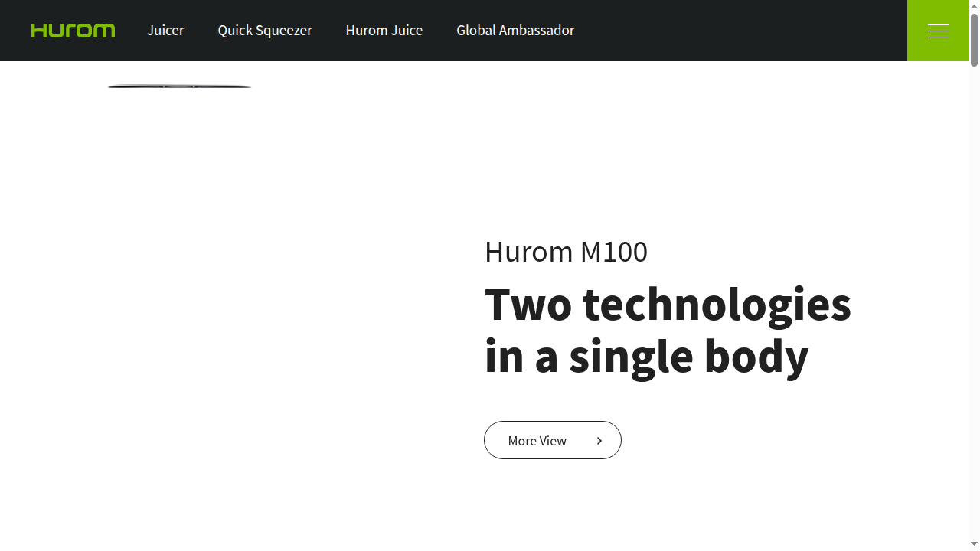The height and width of the screenshot is (551, 980).
Task: Click the Hurom logo to go home
Action: click(73, 31)
